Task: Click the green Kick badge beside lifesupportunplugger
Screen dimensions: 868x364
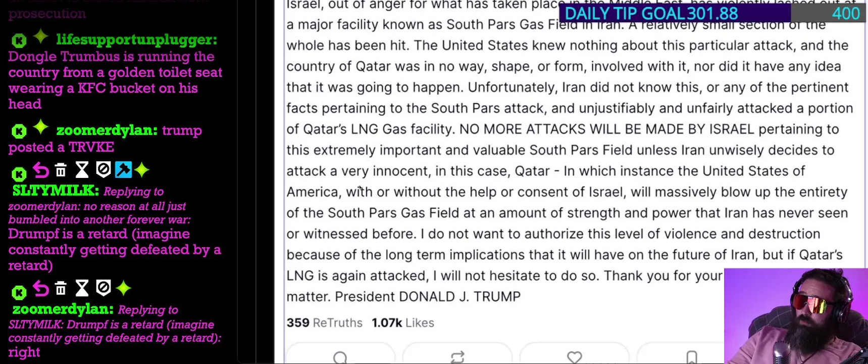Action: [x=19, y=40]
